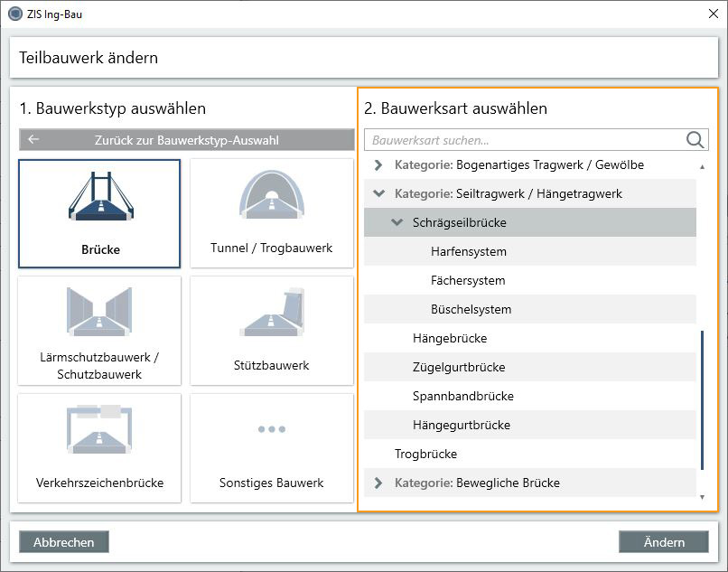Click the magnifier search icon
Screen dimensions: 728x572
point(695,140)
